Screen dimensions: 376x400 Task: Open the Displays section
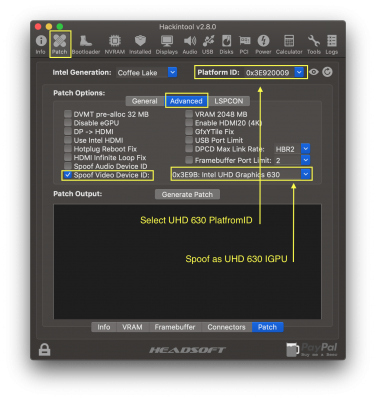167,44
